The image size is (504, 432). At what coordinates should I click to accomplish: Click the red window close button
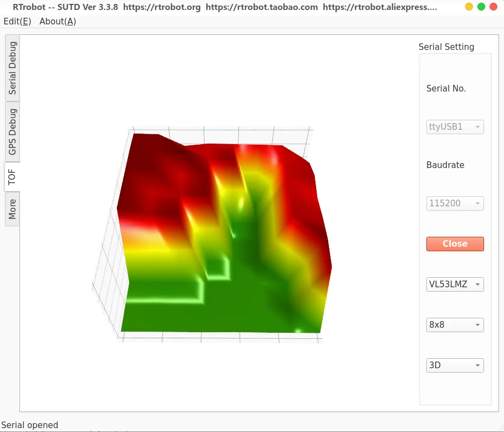(x=493, y=7)
